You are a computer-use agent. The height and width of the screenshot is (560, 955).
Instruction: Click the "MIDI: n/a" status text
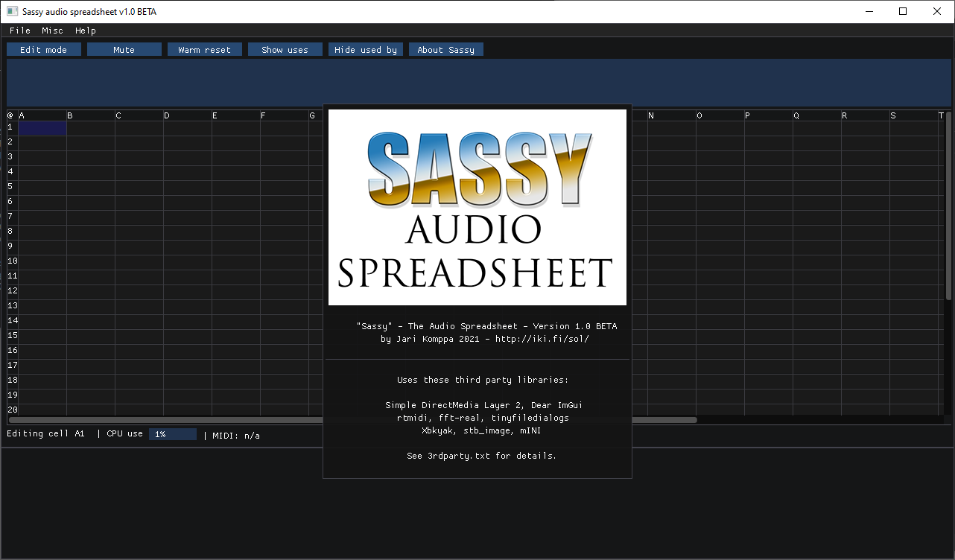pyautogui.click(x=236, y=435)
